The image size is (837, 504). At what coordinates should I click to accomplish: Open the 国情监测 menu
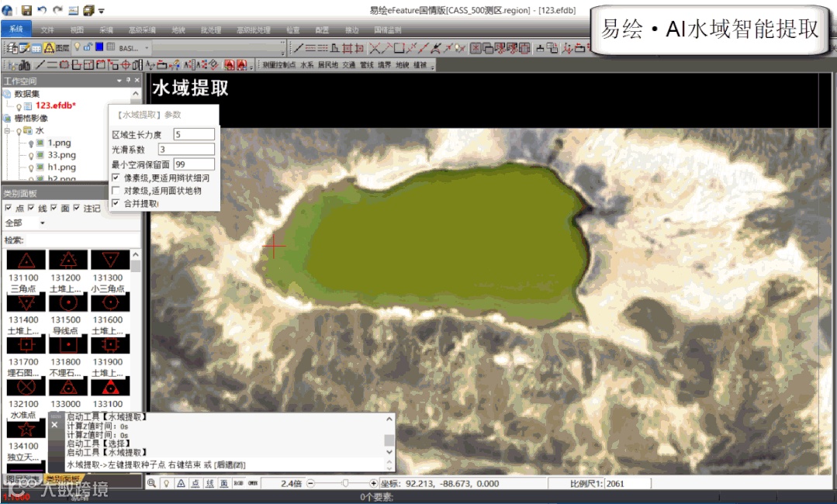(388, 30)
